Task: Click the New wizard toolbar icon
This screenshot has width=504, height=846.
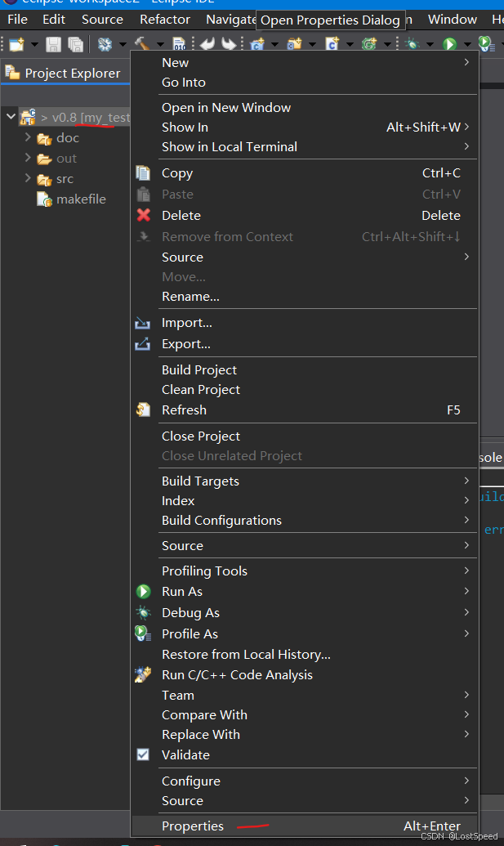Action: point(16,43)
